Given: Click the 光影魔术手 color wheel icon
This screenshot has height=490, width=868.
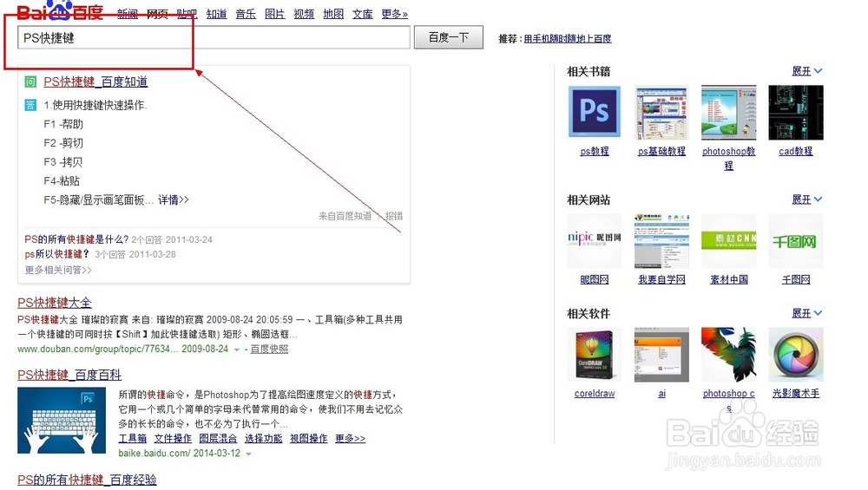Looking at the screenshot, I should (x=795, y=355).
